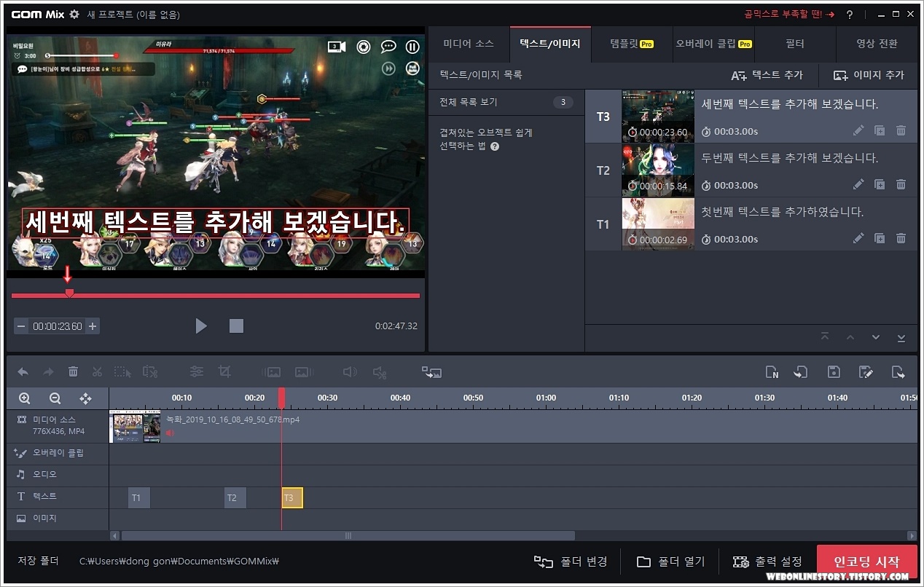Screen dimensions: 924x587
Task: Move selected item to bottom of list
Action: click(901, 338)
